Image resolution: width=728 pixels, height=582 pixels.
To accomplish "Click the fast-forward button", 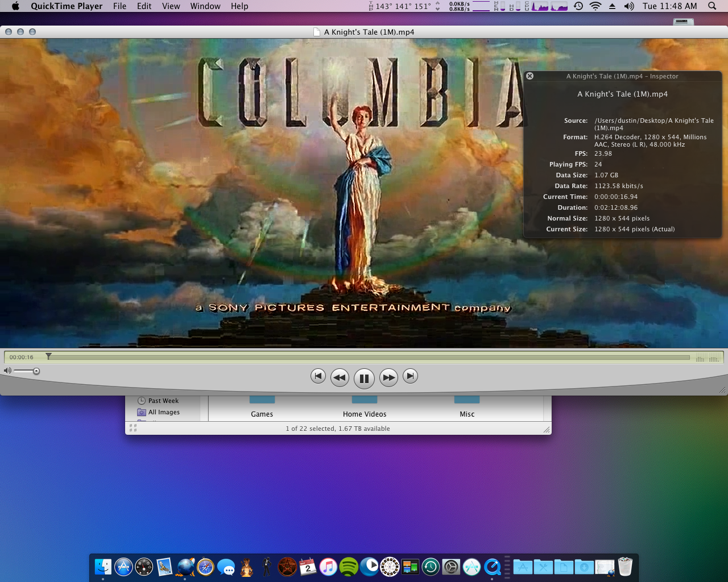I will click(x=388, y=377).
